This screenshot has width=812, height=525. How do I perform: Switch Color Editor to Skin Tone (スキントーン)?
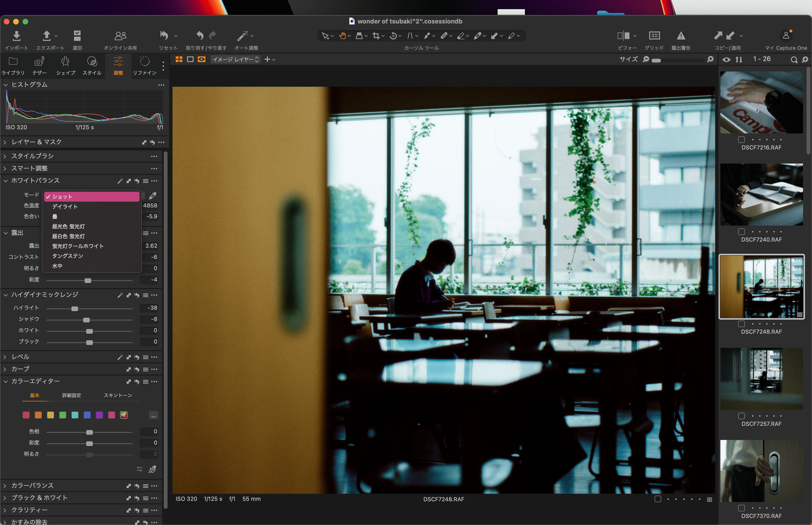coord(118,395)
